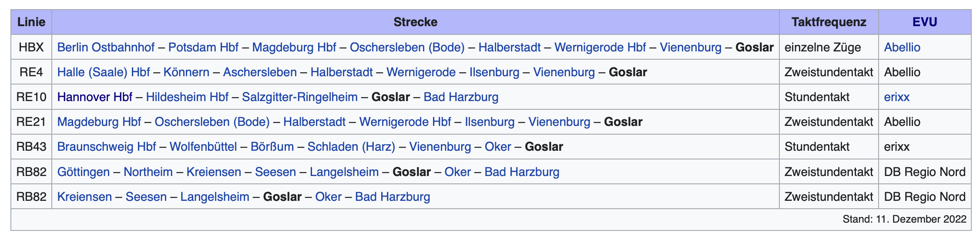Image resolution: width=980 pixels, height=237 pixels.
Task: Click Langelsheim link in last row
Action: pyautogui.click(x=215, y=196)
